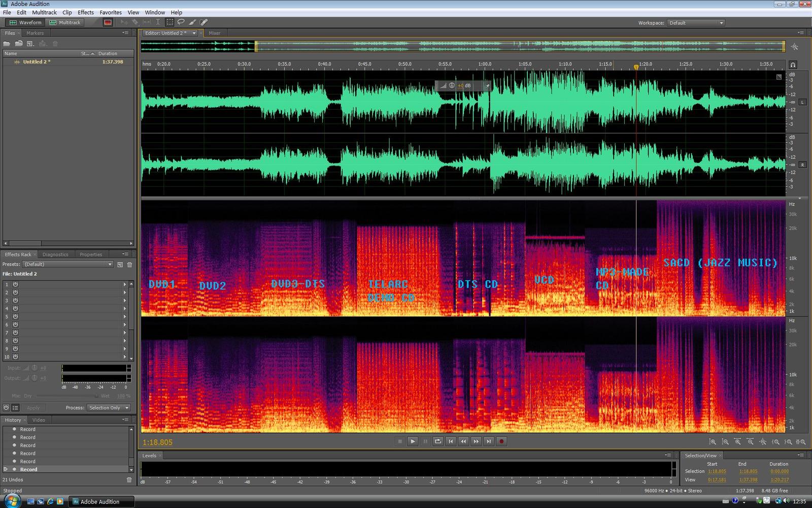The image size is (812, 508).
Task: Switch to Waveform view button
Action: tap(25, 22)
